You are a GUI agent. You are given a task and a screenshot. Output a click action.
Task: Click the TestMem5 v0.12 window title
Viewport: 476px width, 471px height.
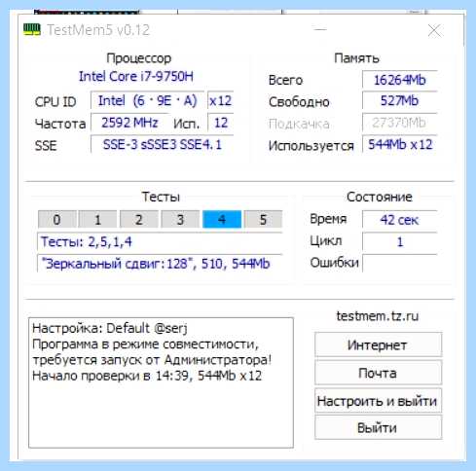click(x=98, y=30)
